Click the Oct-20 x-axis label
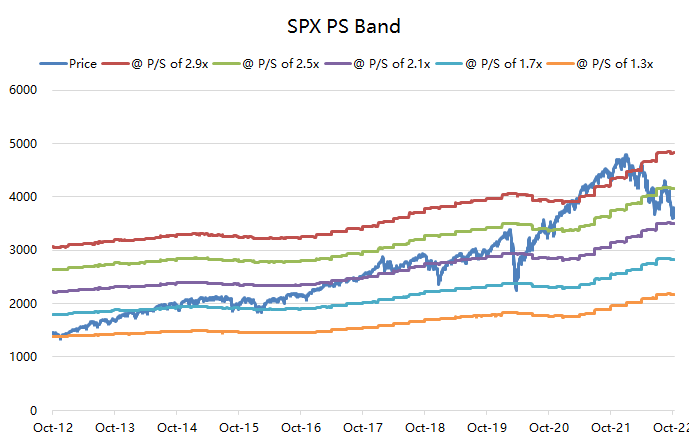 pos(549,428)
